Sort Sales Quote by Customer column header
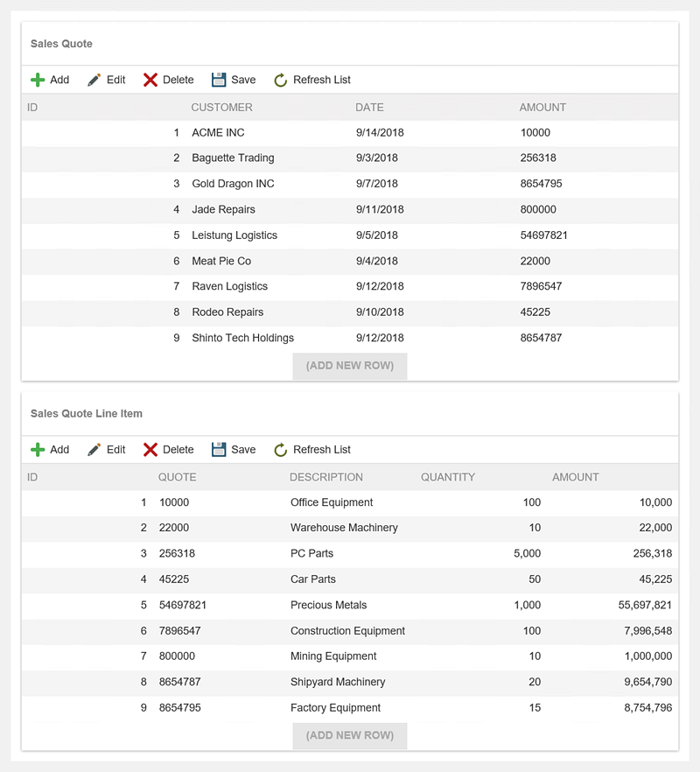Viewport: 700px width, 772px height. tap(221, 108)
